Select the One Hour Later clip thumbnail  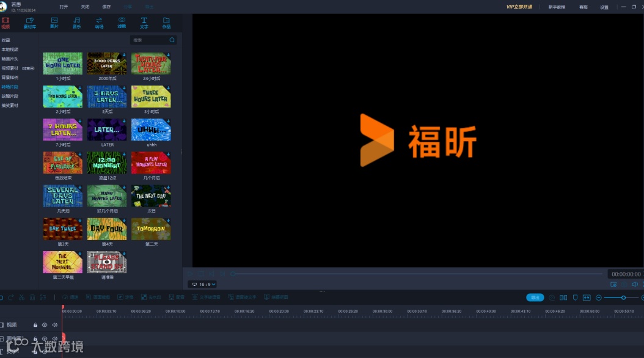tap(62, 63)
